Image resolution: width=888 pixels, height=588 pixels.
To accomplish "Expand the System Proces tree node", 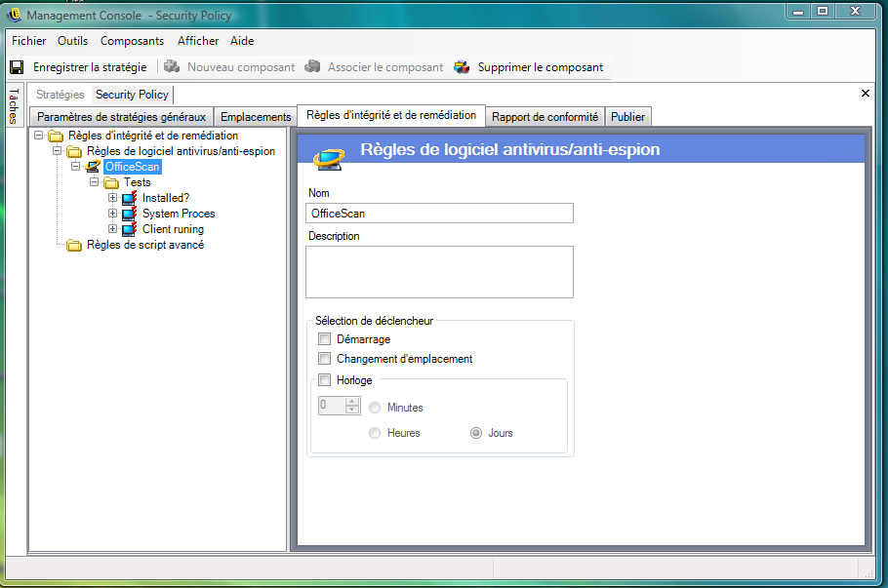I will point(113,214).
